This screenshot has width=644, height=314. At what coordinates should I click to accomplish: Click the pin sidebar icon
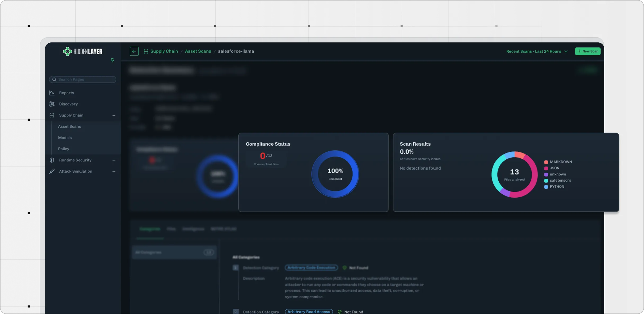coord(112,60)
